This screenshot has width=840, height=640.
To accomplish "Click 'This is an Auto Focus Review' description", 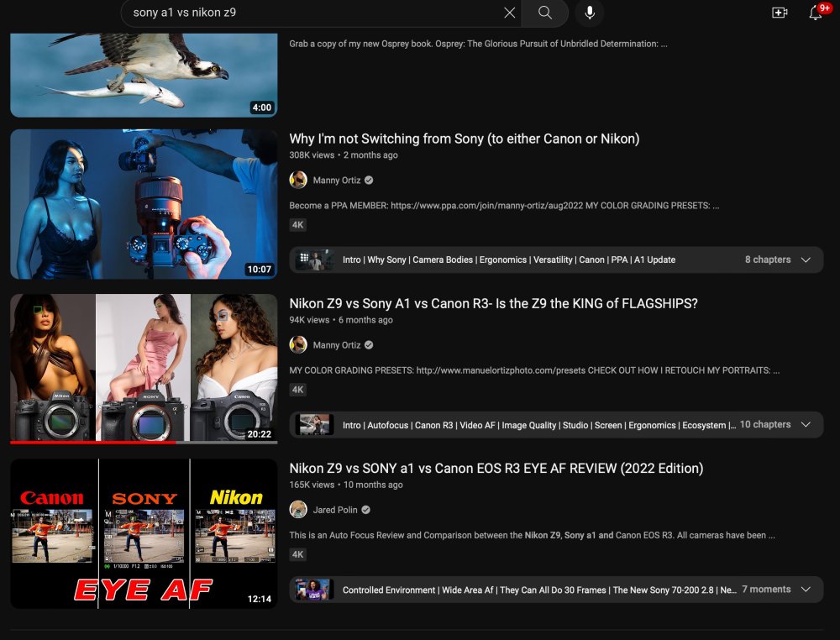I will (532, 536).
